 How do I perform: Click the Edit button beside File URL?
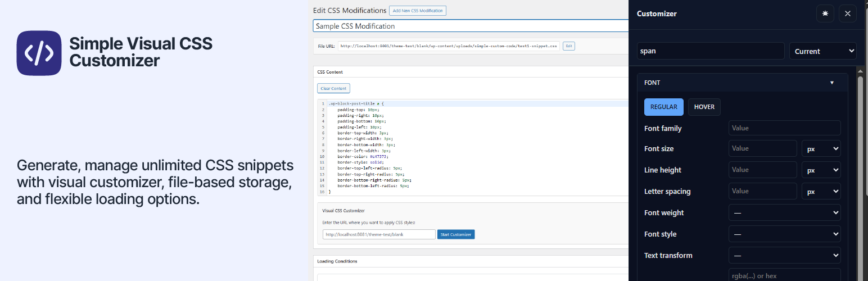point(569,46)
